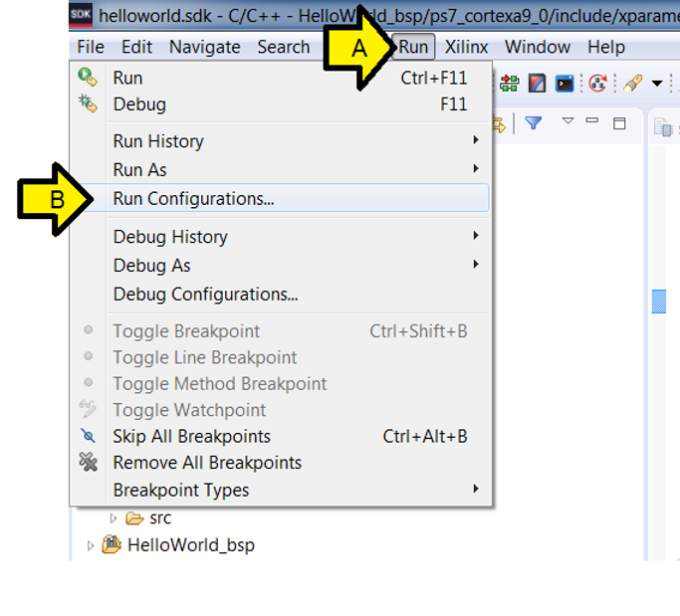This screenshot has width=680, height=616.
Task: Open the dropdown arrow beside the highlighter
Action: click(x=657, y=85)
